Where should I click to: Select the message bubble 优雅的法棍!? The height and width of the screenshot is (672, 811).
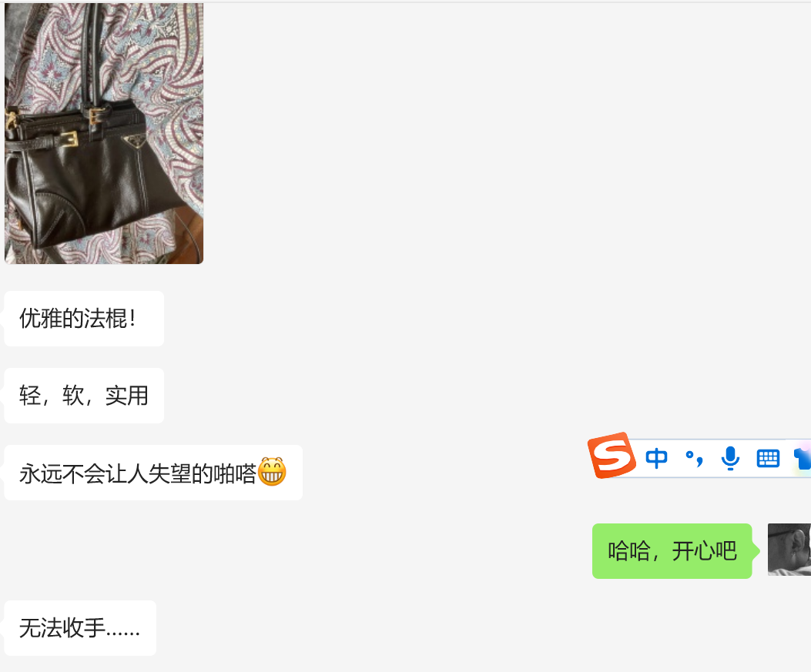click(x=84, y=319)
